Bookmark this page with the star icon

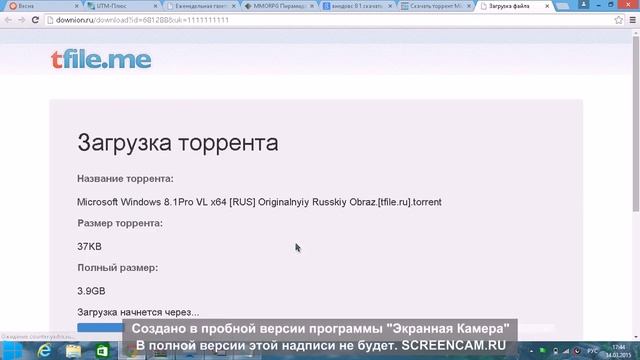tap(618, 20)
